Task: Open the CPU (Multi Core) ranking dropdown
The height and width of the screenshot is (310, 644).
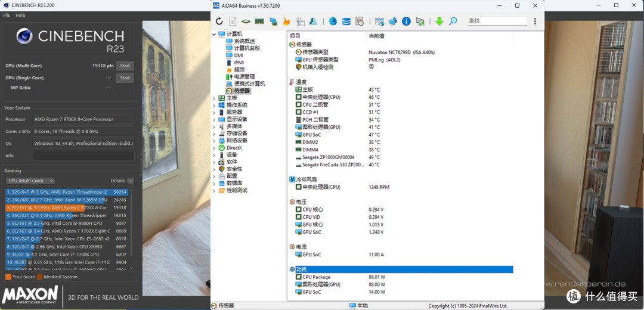Action: pyautogui.click(x=30, y=181)
